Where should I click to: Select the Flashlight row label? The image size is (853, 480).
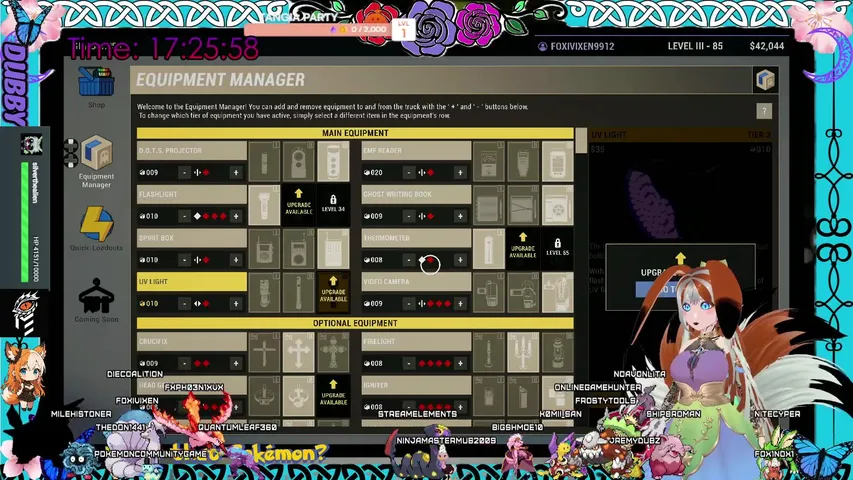tap(191, 194)
